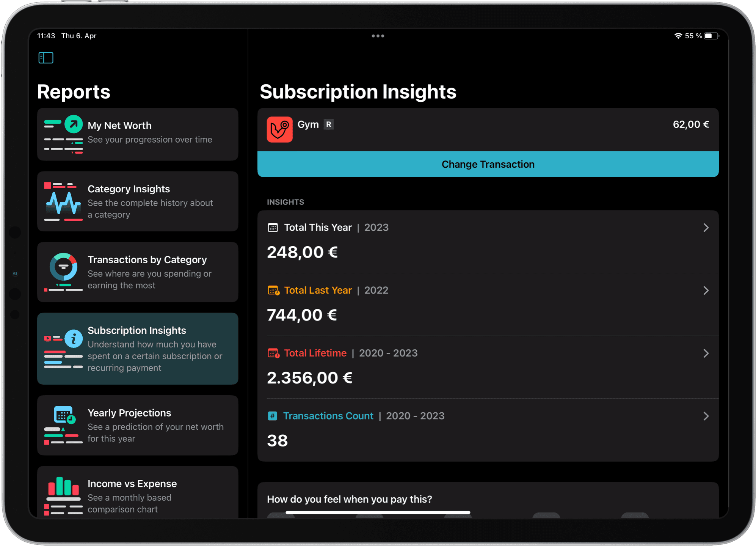Click the three-dot options menu
This screenshot has height=547, width=756.
[378, 36]
